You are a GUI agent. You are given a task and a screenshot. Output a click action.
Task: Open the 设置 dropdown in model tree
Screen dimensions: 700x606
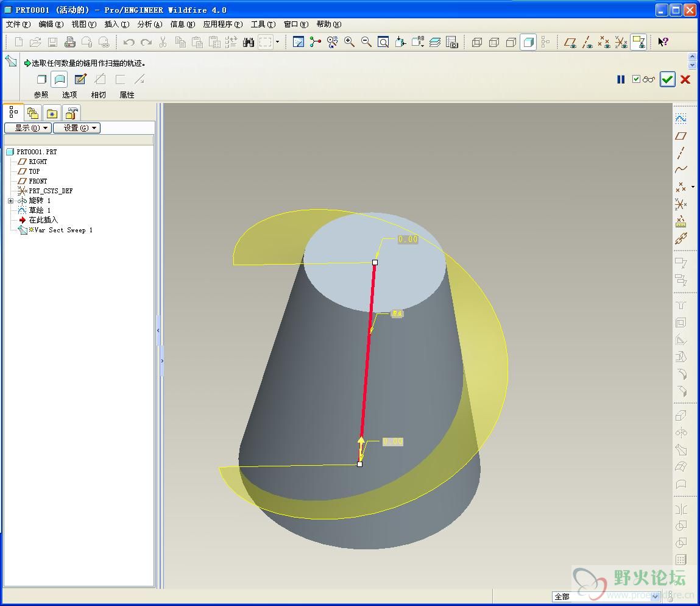click(x=76, y=128)
